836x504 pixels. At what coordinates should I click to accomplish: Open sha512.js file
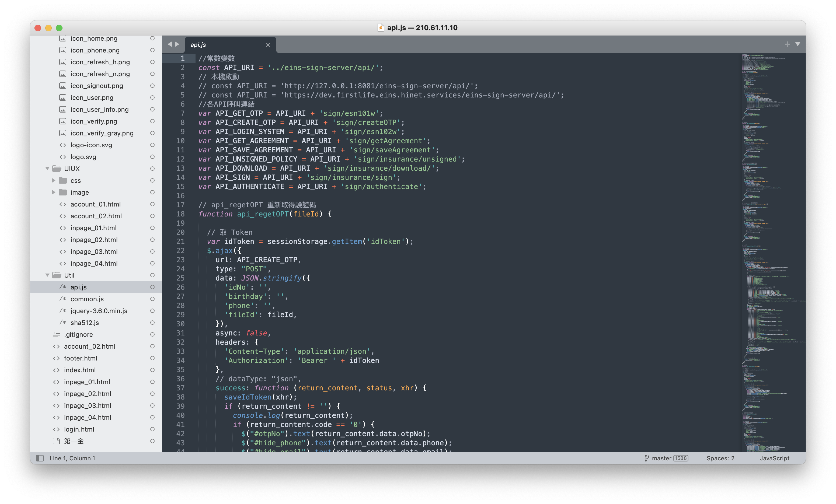tap(85, 323)
